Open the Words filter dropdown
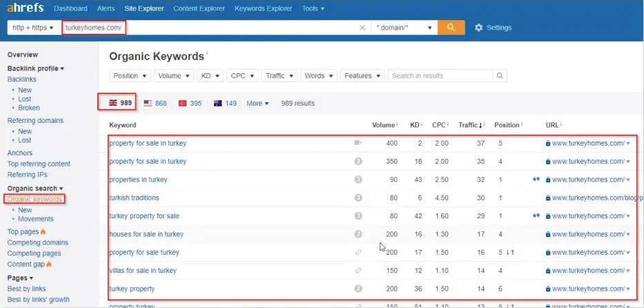This screenshot has height=308, width=644. tap(319, 75)
